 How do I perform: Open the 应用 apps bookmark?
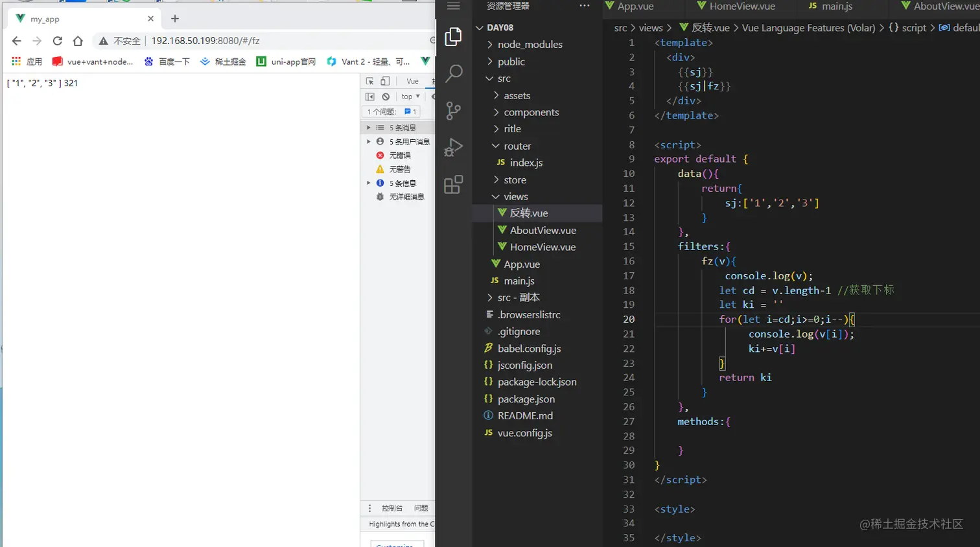(x=27, y=62)
